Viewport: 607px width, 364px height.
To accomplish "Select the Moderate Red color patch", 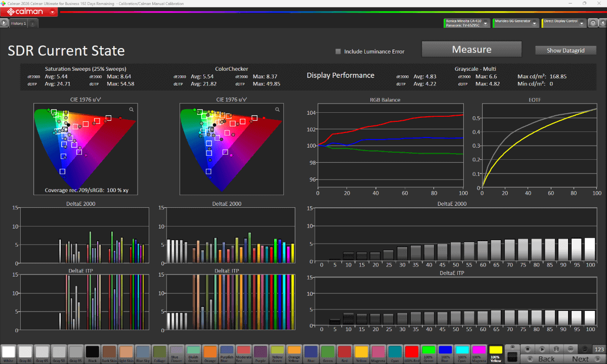I will (243, 353).
